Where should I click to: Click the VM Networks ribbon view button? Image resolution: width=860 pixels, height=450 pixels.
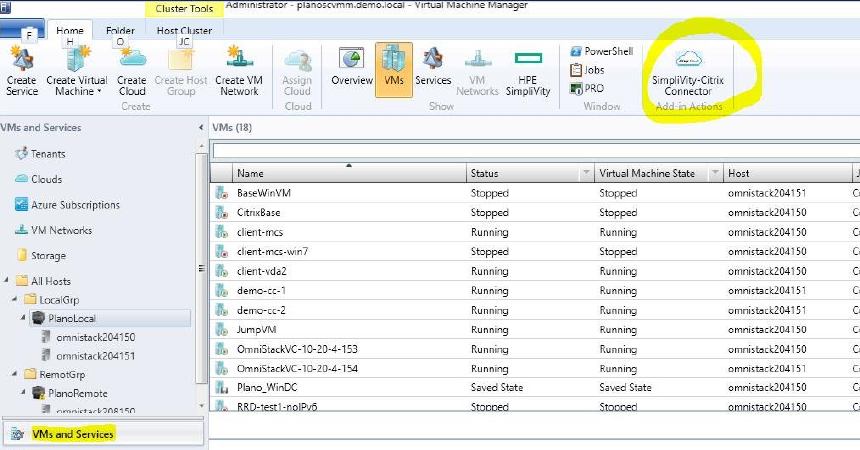tap(477, 72)
